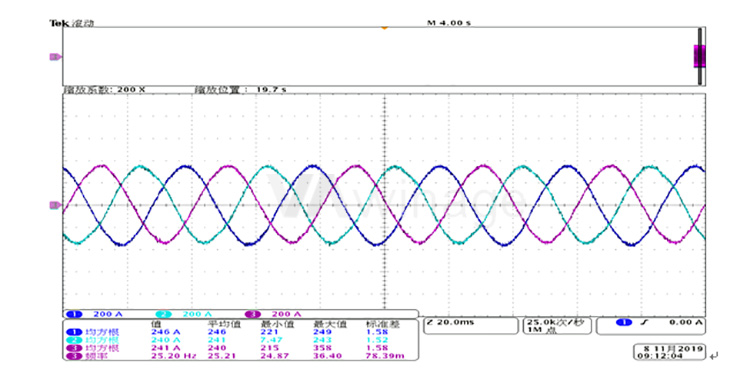The image size is (750, 376).
Task: Click the 25.20 Hz frequency value
Action: (x=174, y=356)
